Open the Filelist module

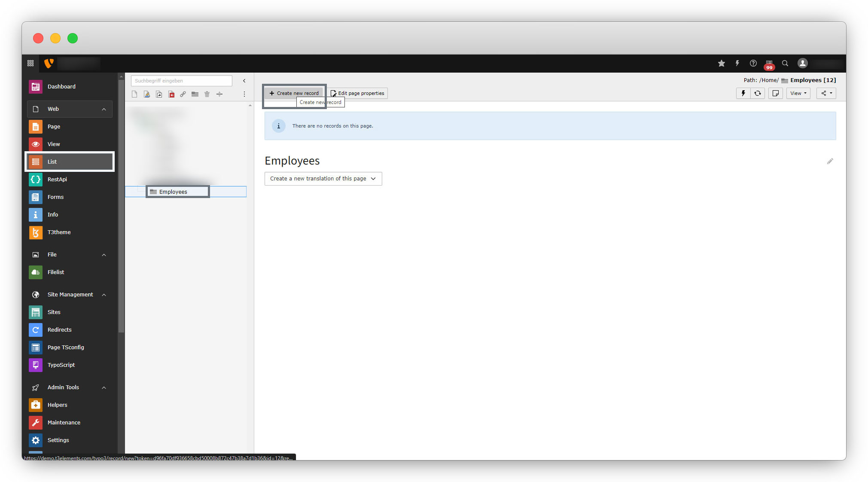point(55,272)
